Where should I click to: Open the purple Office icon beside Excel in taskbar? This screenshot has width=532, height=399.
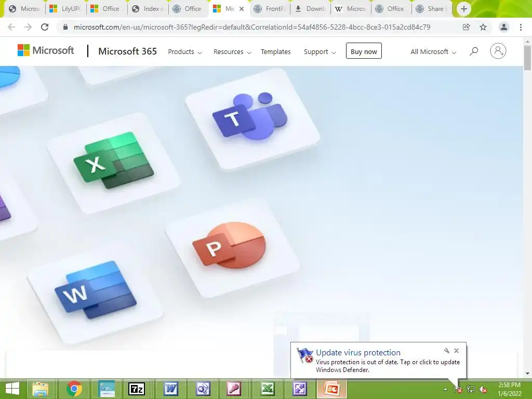(x=300, y=389)
